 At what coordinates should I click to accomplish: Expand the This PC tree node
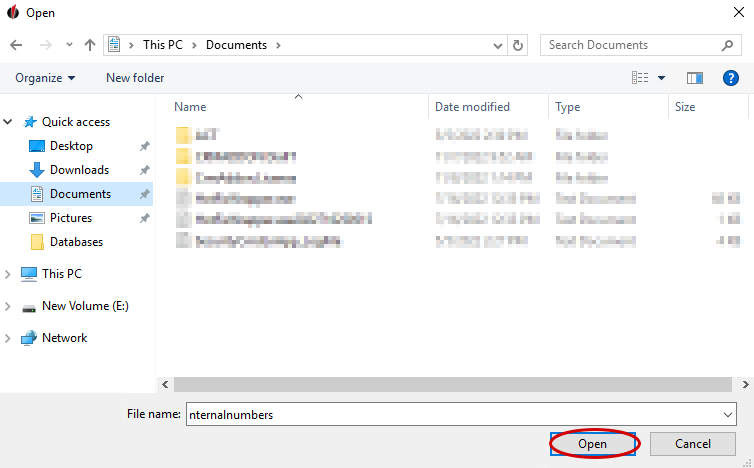tap(8, 274)
